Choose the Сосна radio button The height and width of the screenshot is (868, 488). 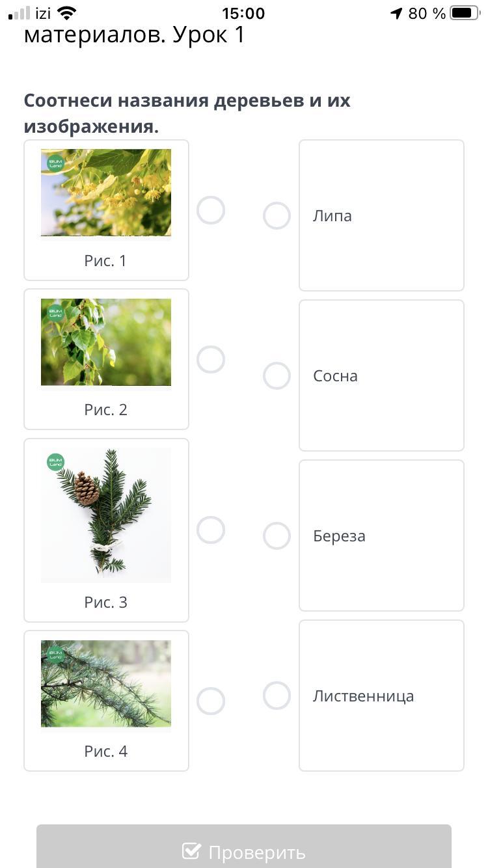pyautogui.click(x=277, y=375)
